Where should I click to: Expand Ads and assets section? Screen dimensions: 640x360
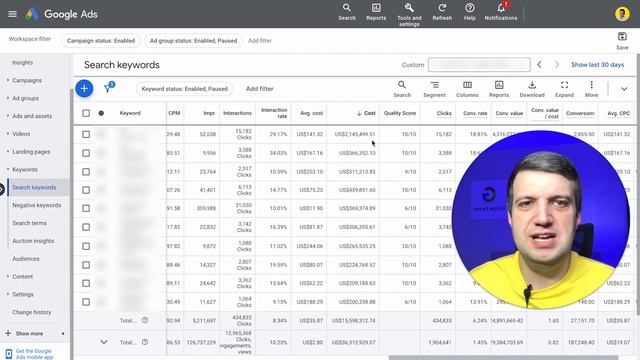(8, 116)
